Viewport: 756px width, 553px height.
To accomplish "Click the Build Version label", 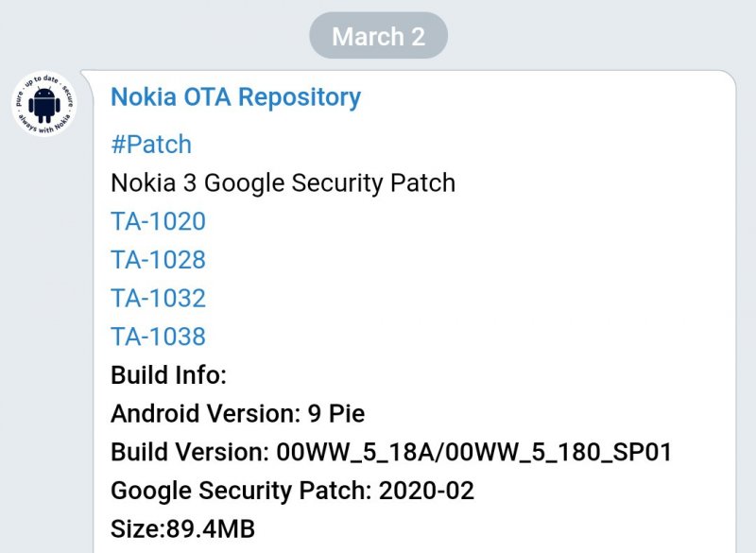I will 189,452.
